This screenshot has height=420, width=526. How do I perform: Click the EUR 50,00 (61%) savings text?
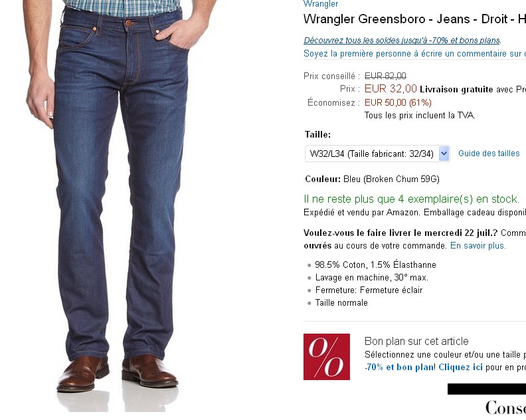pyautogui.click(x=398, y=103)
